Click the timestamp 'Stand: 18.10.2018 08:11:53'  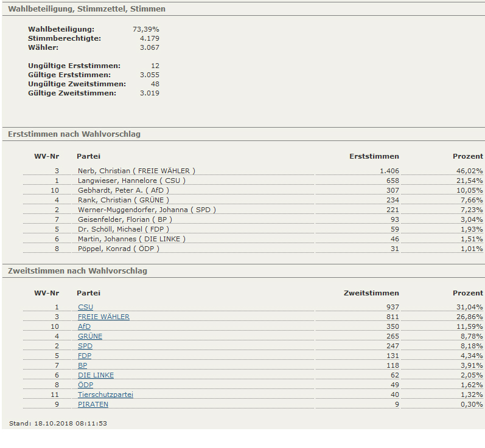click(58, 423)
